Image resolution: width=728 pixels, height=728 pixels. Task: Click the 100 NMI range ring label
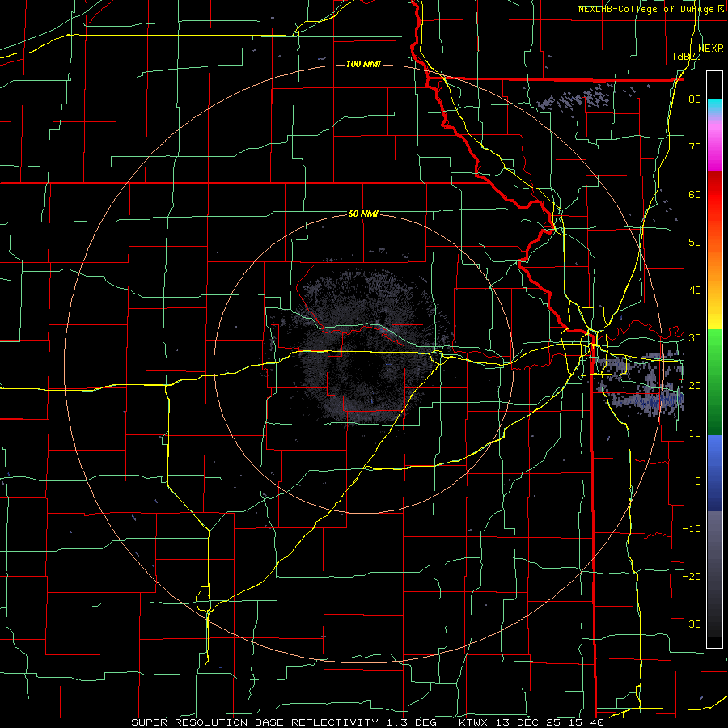363,64
